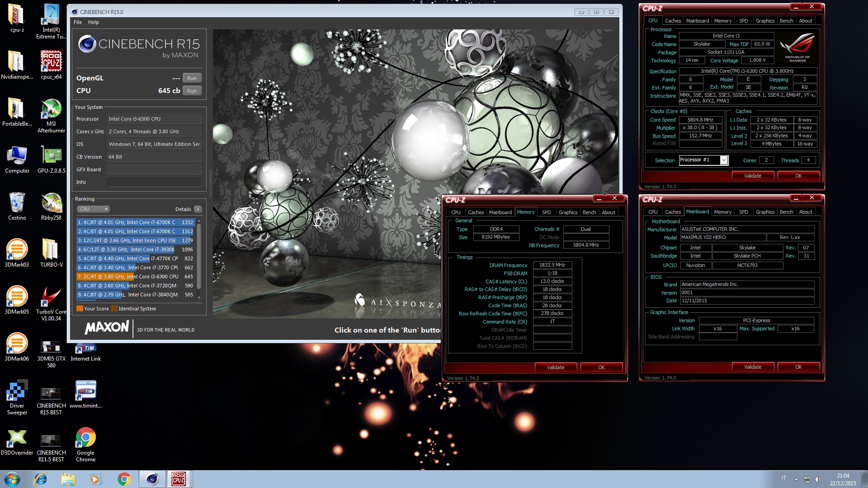The height and width of the screenshot is (488, 868).
Task: Launch Google Chrome desktop shortcut
Action: 85,444
